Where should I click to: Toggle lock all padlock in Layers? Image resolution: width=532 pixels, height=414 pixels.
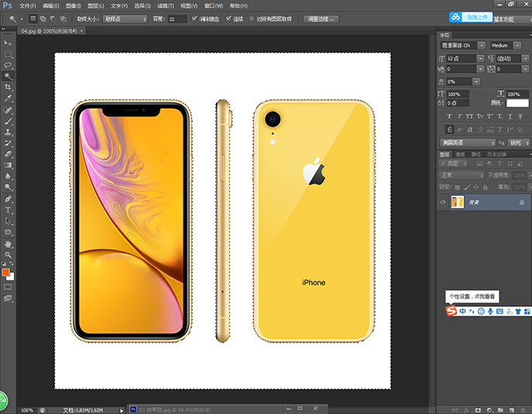coord(486,187)
